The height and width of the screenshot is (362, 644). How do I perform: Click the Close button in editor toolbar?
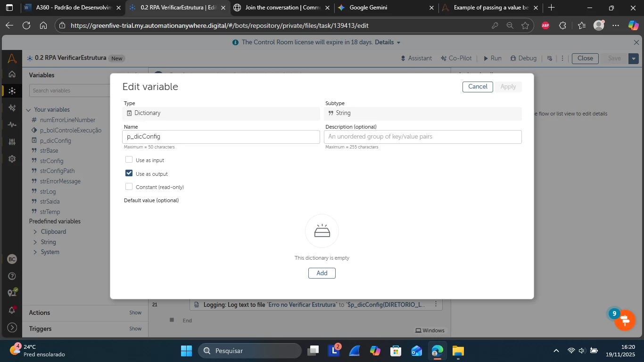[585, 58]
